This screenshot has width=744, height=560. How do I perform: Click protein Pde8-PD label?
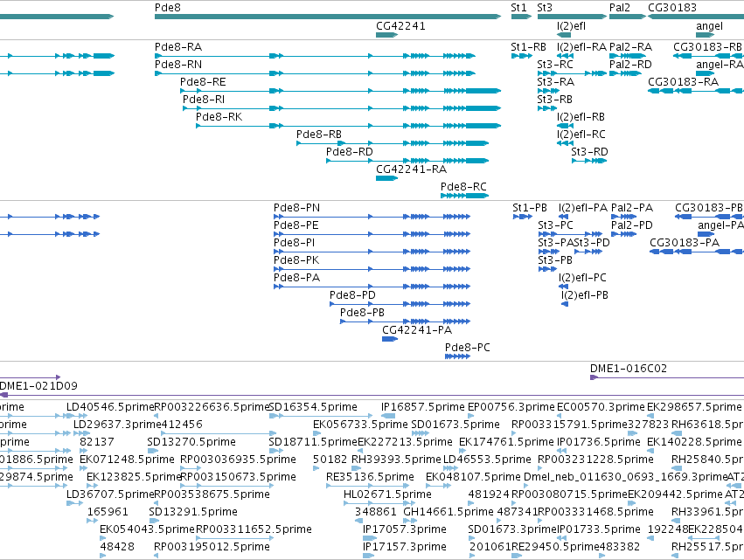(352, 295)
